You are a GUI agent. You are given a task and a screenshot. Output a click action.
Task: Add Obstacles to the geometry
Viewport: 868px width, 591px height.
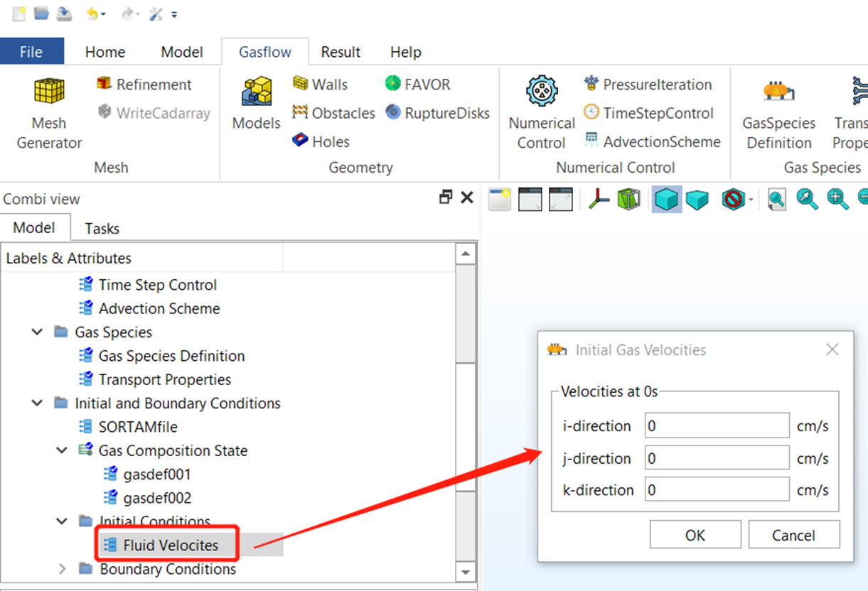(x=333, y=113)
